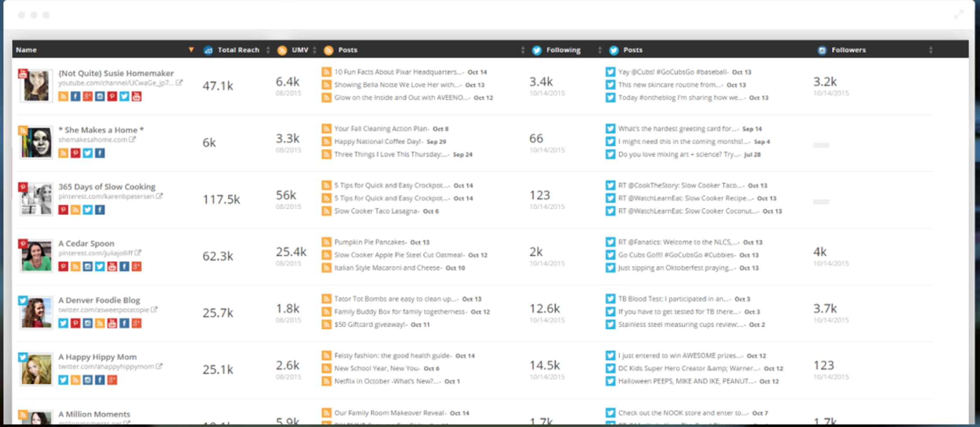980x427 pixels.
Task: Open 365 Days of Slow Cooking Pinterest icon
Action: tap(63, 210)
